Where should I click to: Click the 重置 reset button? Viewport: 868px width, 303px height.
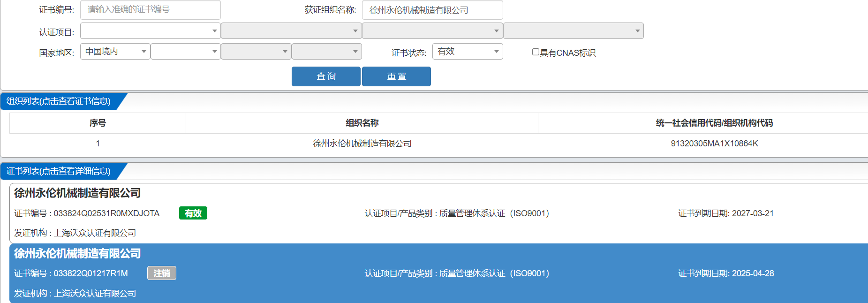[396, 76]
